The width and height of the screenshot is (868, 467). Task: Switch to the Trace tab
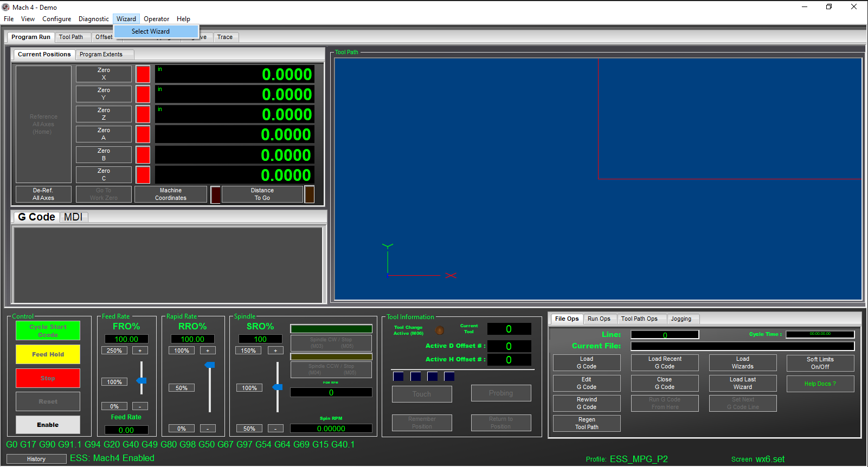(x=225, y=37)
